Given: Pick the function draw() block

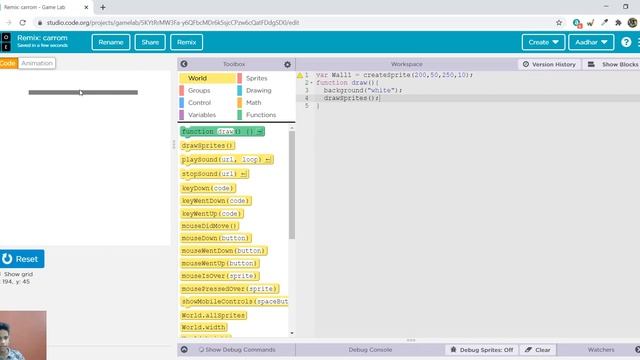Looking at the screenshot, I should point(222,131).
